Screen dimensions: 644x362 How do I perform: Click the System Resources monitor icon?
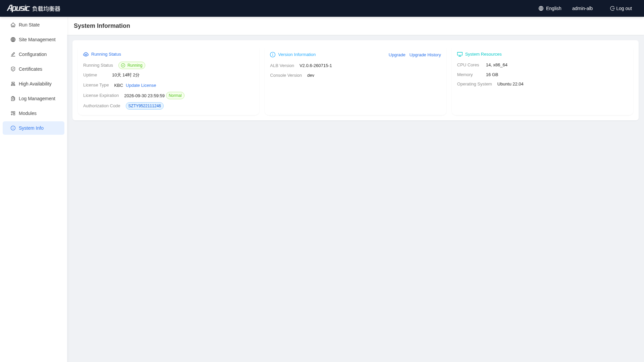click(460, 54)
